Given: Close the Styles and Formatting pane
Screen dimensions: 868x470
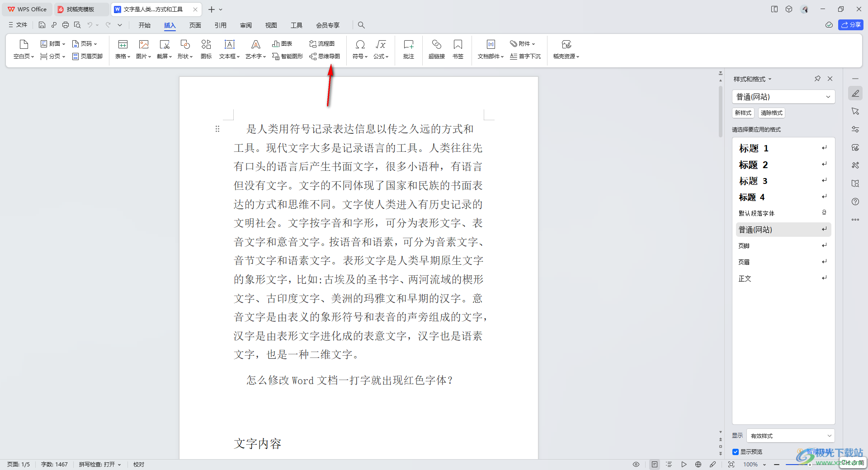Looking at the screenshot, I should [830, 79].
